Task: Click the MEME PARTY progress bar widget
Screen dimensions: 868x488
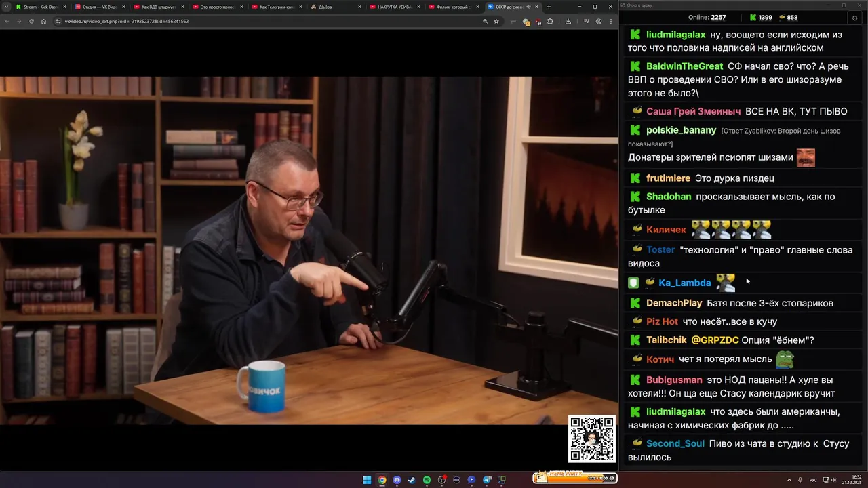Action: click(x=575, y=477)
